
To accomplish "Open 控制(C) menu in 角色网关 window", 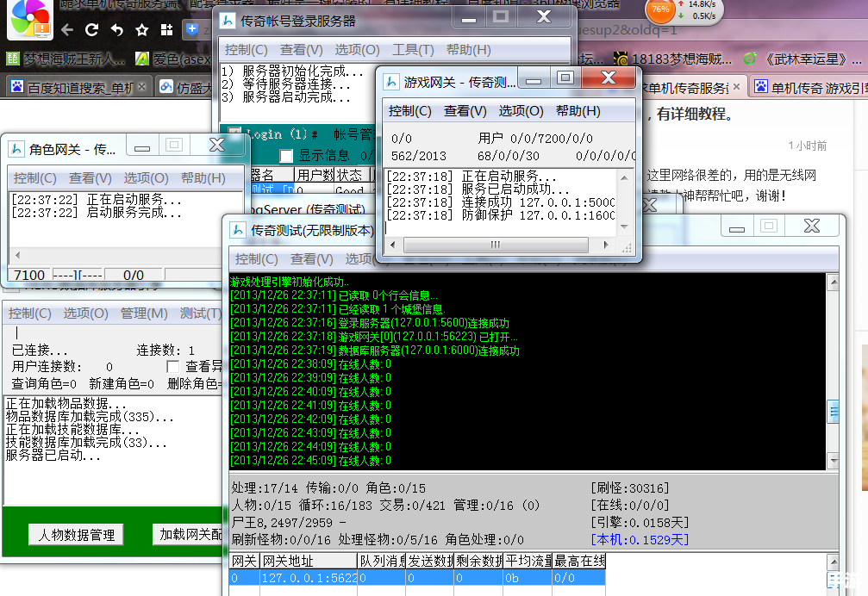I will [x=34, y=178].
